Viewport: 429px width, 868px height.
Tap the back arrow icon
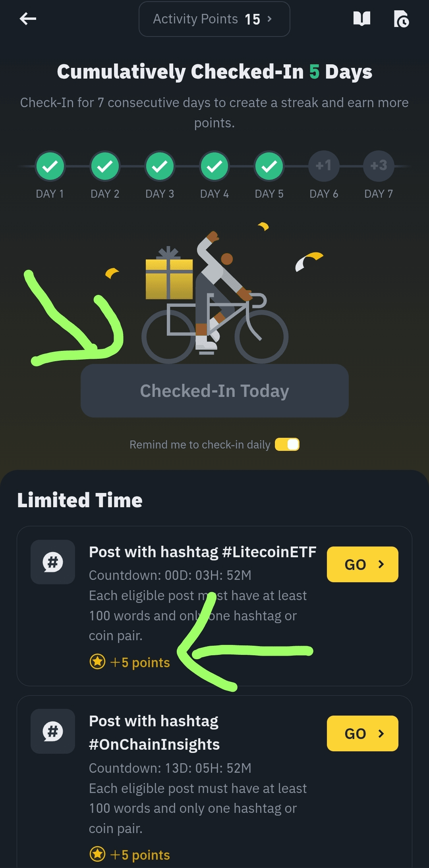pos(28,18)
